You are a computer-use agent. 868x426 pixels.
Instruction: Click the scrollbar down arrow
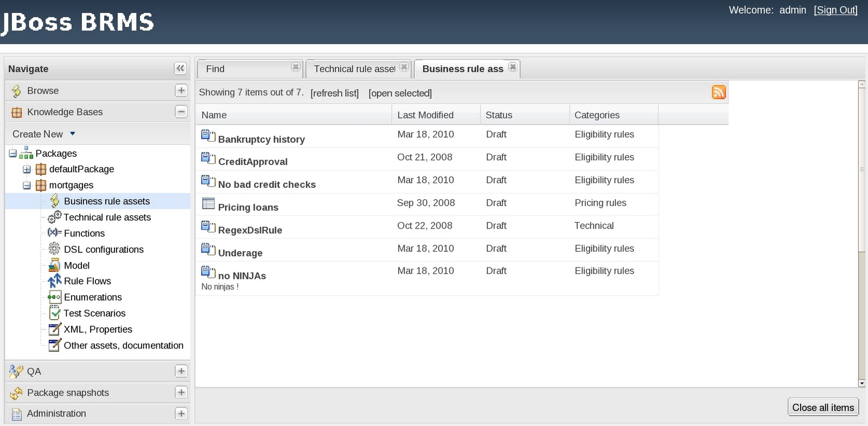click(862, 383)
